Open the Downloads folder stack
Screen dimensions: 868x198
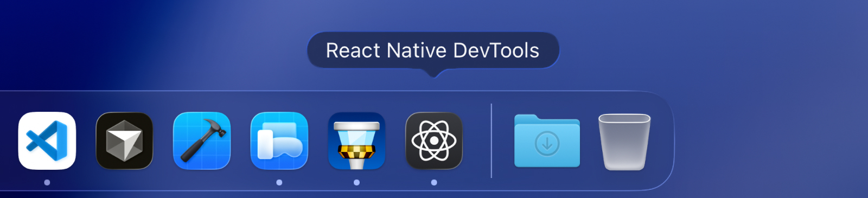coord(547,141)
